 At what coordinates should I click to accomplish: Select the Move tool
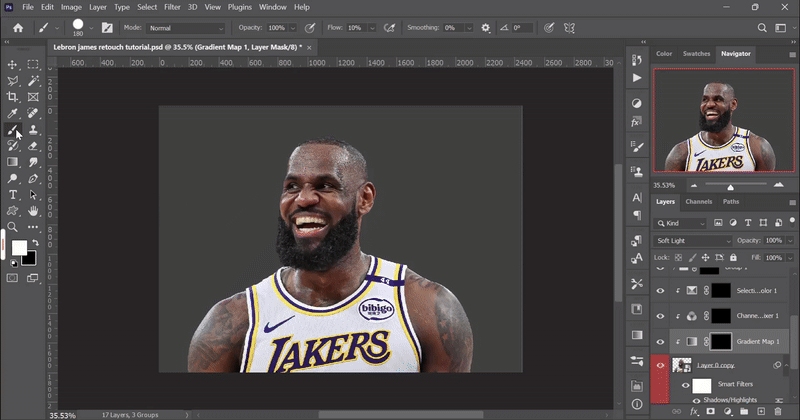(x=13, y=64)
